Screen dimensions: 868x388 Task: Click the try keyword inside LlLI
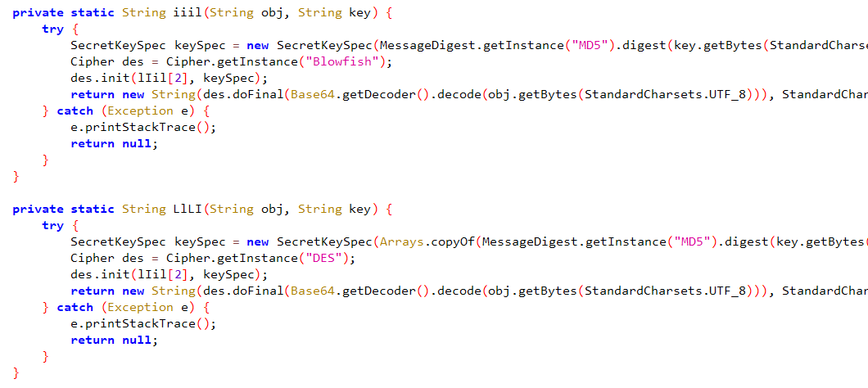(x=52, y=226)
